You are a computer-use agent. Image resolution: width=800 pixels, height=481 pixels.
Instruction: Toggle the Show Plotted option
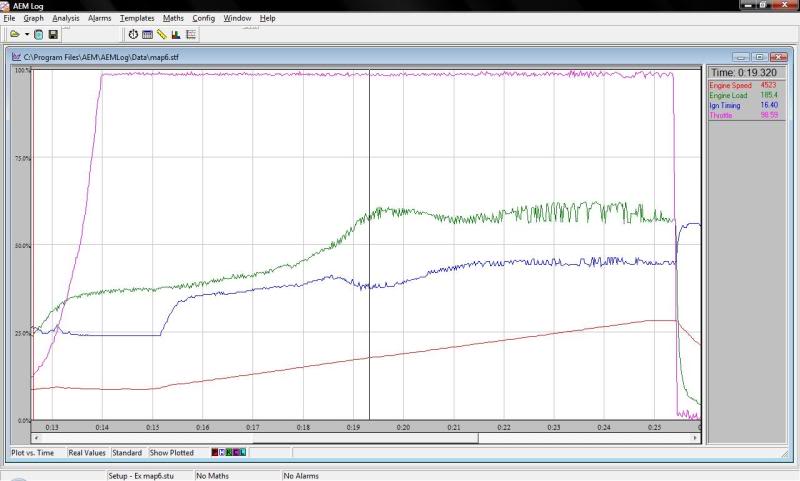tap(172, 453)
